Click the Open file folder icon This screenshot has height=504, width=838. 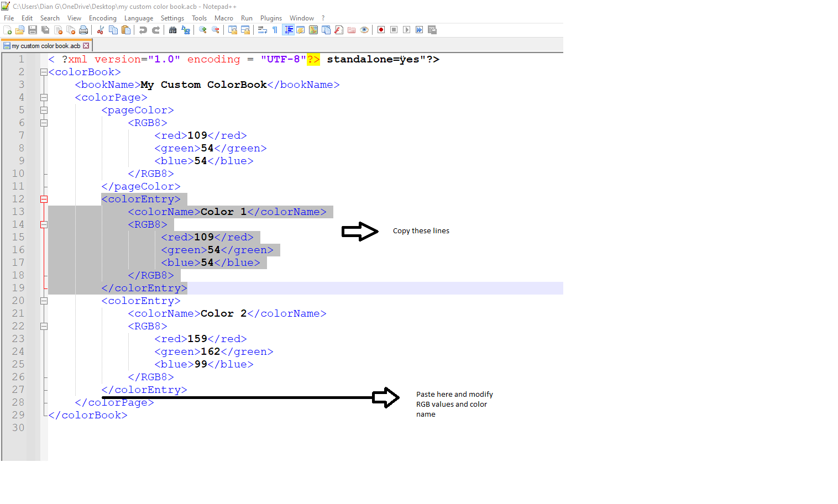click(20, 30)
